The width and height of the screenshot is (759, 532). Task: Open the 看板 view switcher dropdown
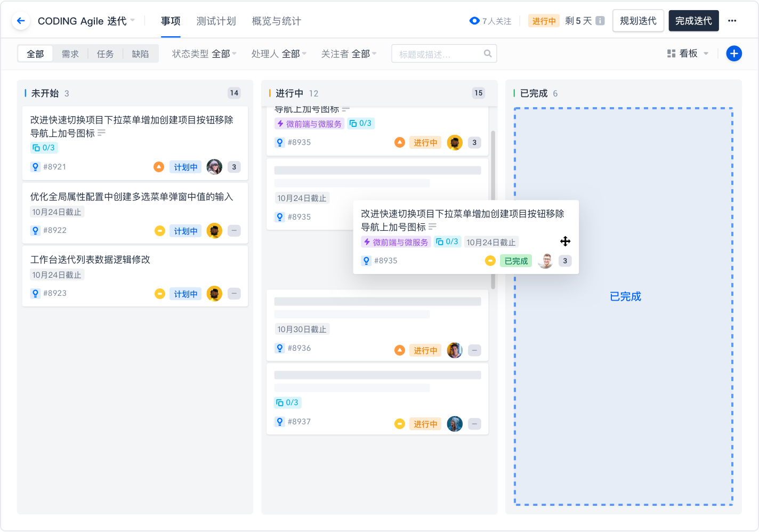(688, 53)
